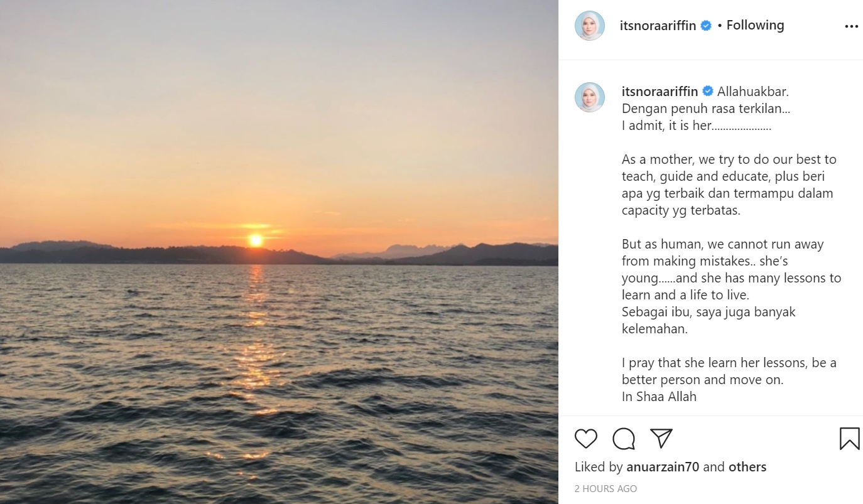Click verified badge beside caption username
This screenshot has width=863, height=504.
[708, 91]
